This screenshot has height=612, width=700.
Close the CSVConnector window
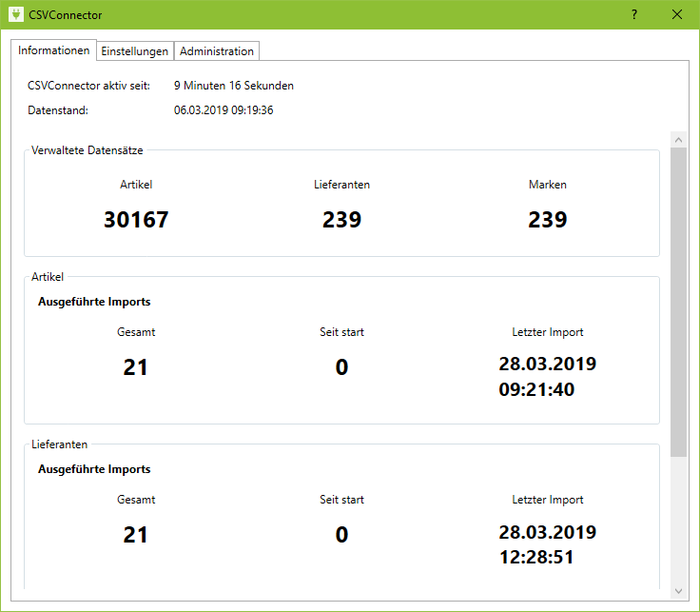677,15
